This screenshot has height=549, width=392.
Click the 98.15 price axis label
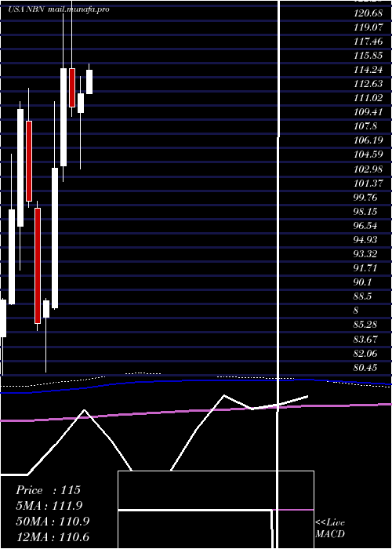(365, 211)
